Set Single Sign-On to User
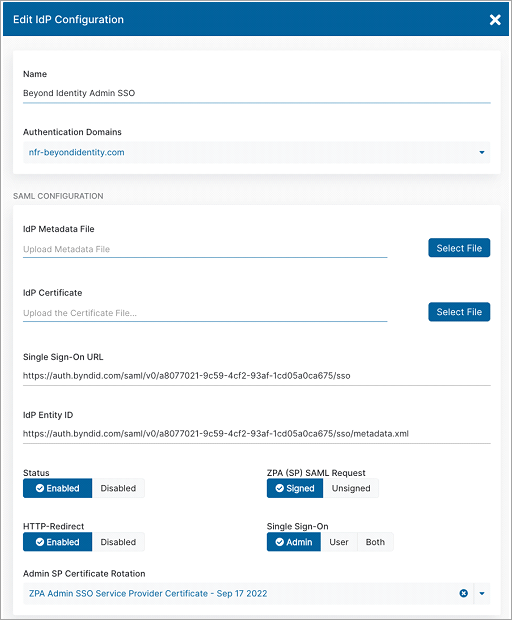 point(339,542)
